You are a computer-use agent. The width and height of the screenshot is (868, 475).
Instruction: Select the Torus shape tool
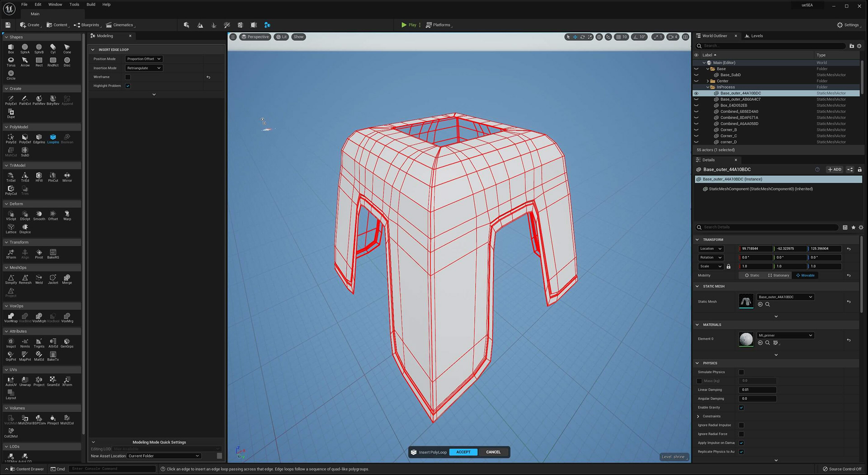click(11, 61)
